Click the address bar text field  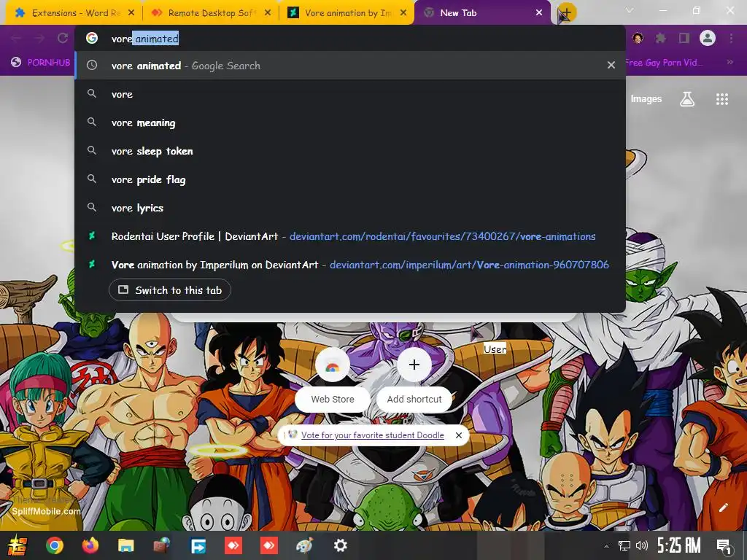pyautogui.click(x=349, y=39)
